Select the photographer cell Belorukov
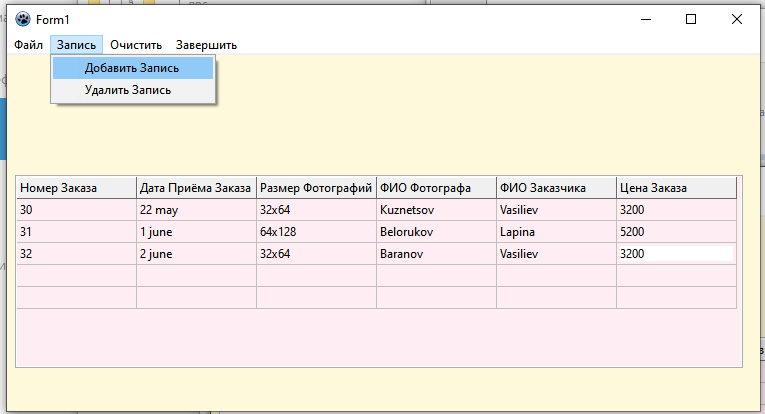Screen dimensions: 765x414 coord(437,232)
